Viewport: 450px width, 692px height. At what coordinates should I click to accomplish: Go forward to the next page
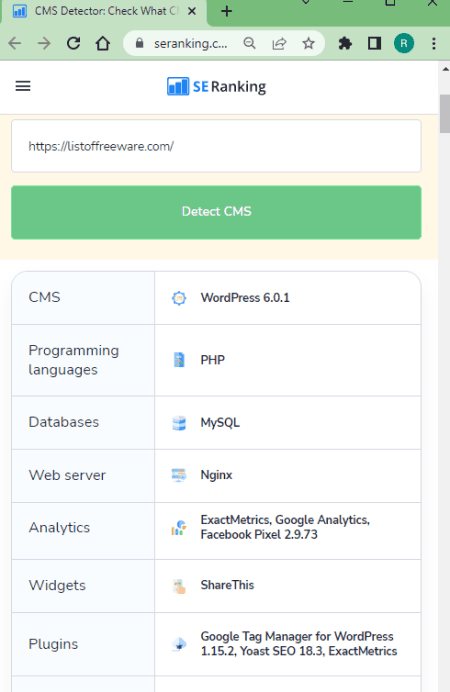tap(44, 43)
